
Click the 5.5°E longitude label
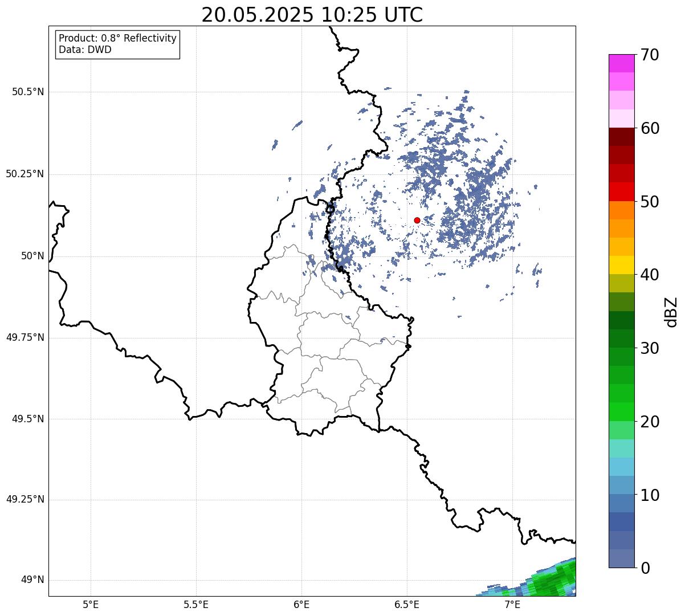point(196,605)
